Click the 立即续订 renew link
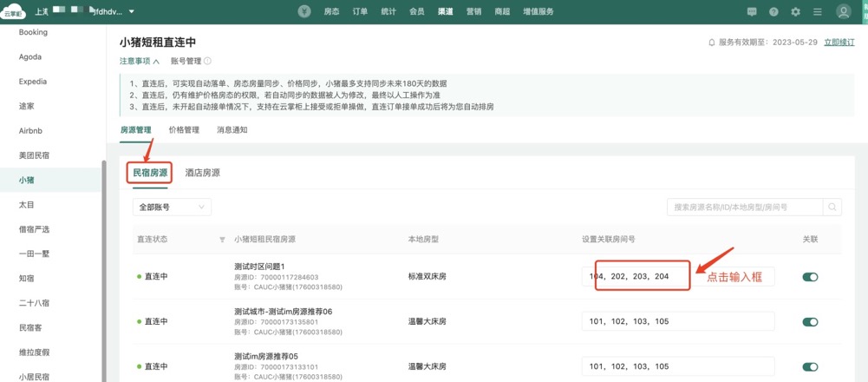This screenshot has height=382, width=868. pos(839,42)
